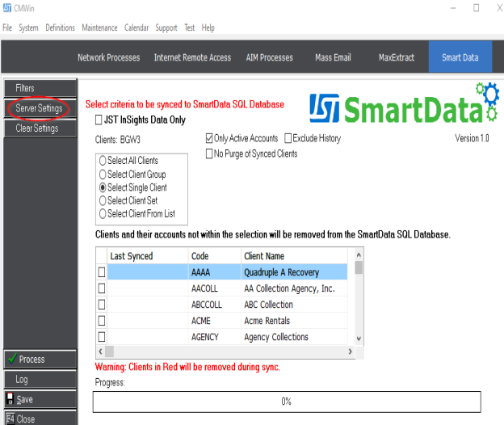Click the floppy disk Save button

[x=40, y=400]
